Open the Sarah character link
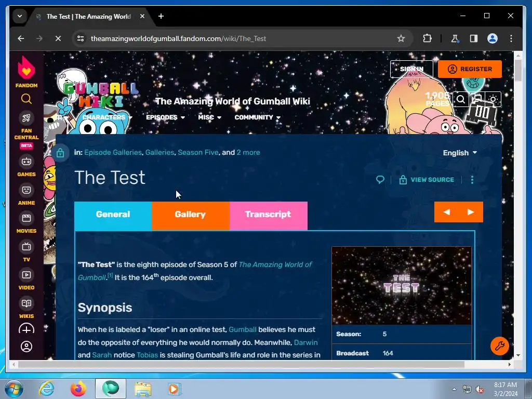 pos(102,355)
